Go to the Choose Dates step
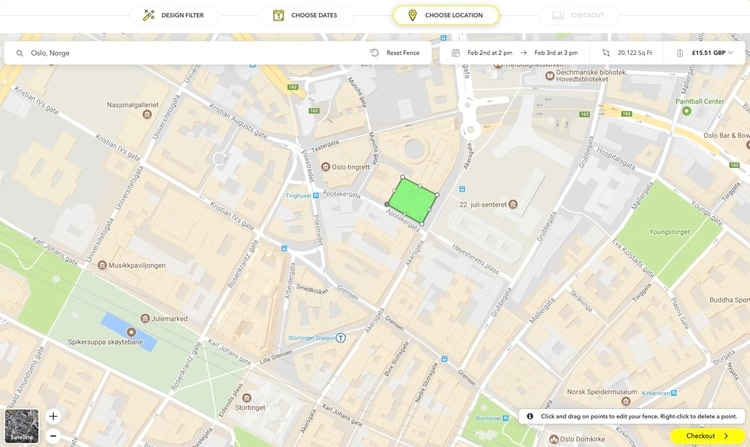The image size is (750, 447). tap(304, 16)
